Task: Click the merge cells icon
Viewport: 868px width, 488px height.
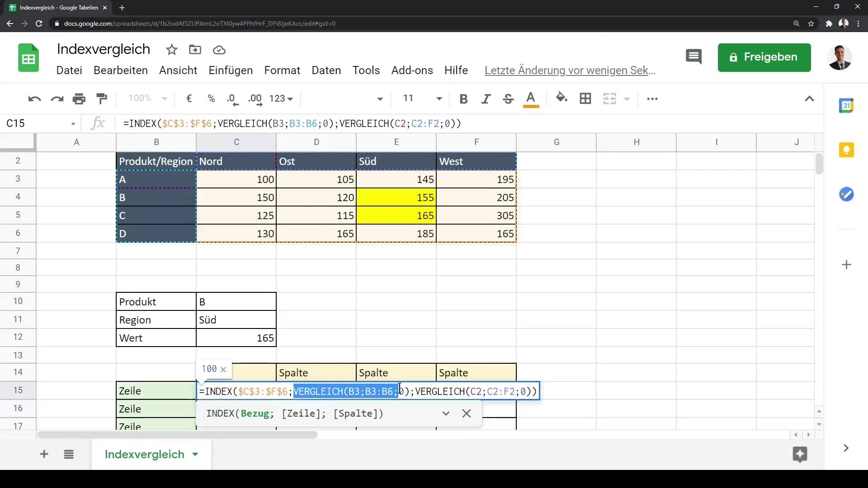Action: click(609, 99)
